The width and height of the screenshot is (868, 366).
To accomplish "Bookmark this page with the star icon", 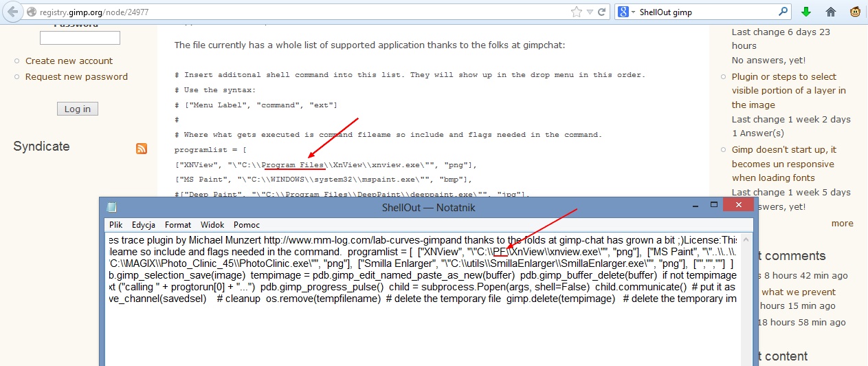I will [x=577, y=12].
